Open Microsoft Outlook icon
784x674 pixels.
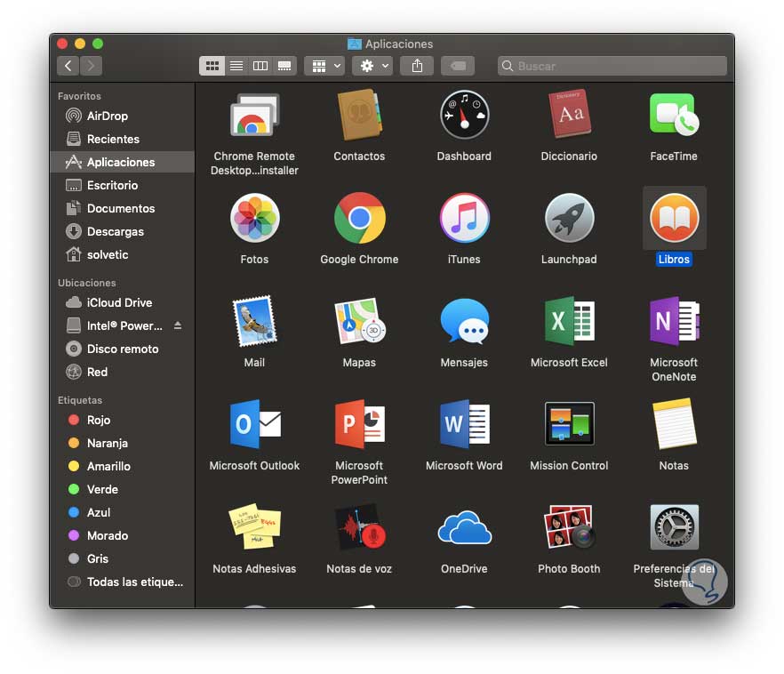point(254,424)
